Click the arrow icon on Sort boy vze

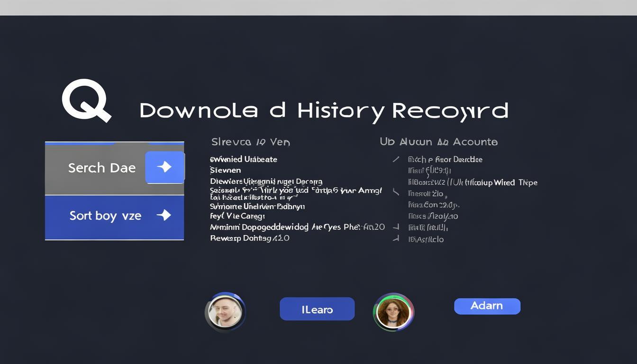[164, 215]
